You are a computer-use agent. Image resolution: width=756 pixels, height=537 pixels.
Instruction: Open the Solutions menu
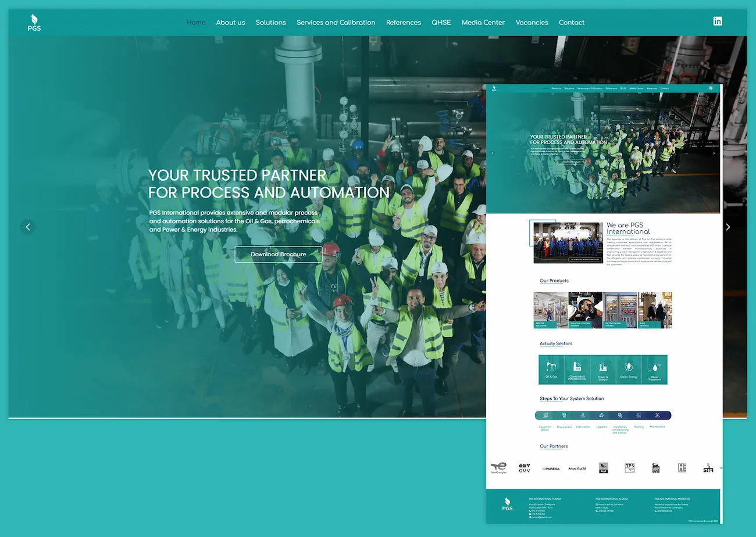point(270,23)
